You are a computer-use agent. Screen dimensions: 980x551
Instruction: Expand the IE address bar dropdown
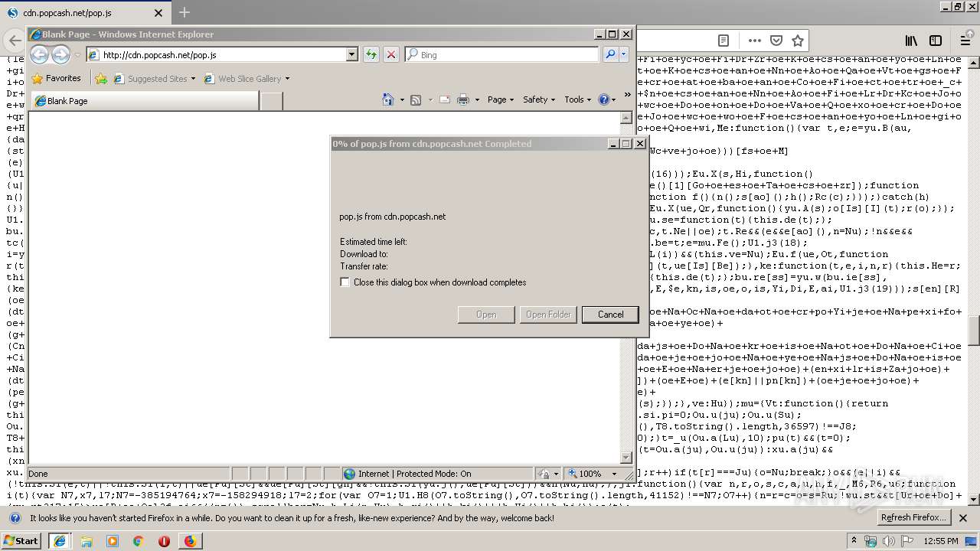pyautogui.click(x=352, y=54)
